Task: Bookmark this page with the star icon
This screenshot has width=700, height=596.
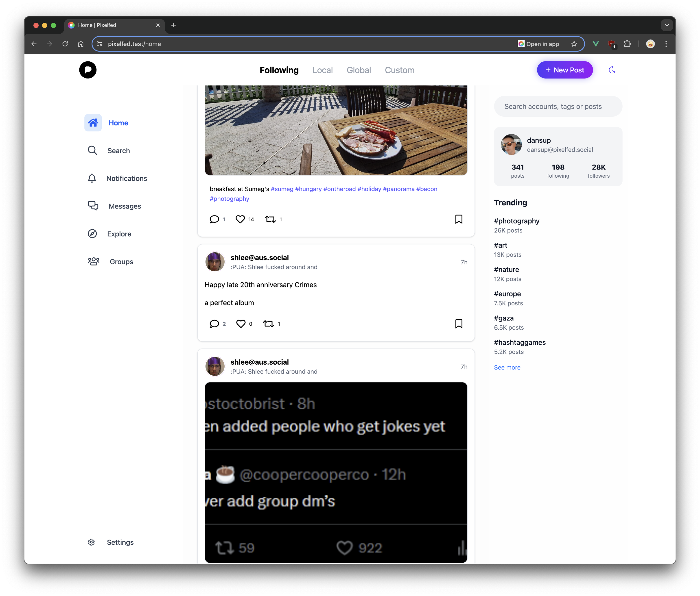Action: pos(574,44)
